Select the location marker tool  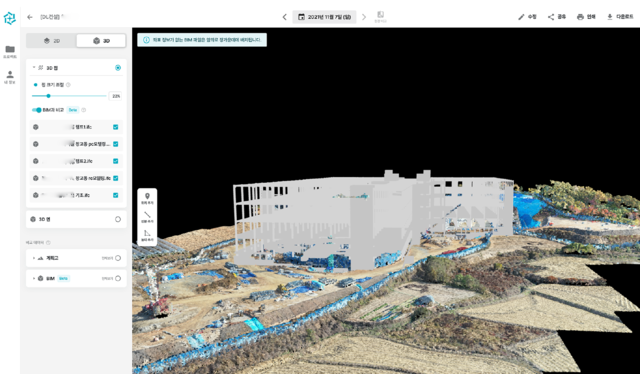coord(147,196)
